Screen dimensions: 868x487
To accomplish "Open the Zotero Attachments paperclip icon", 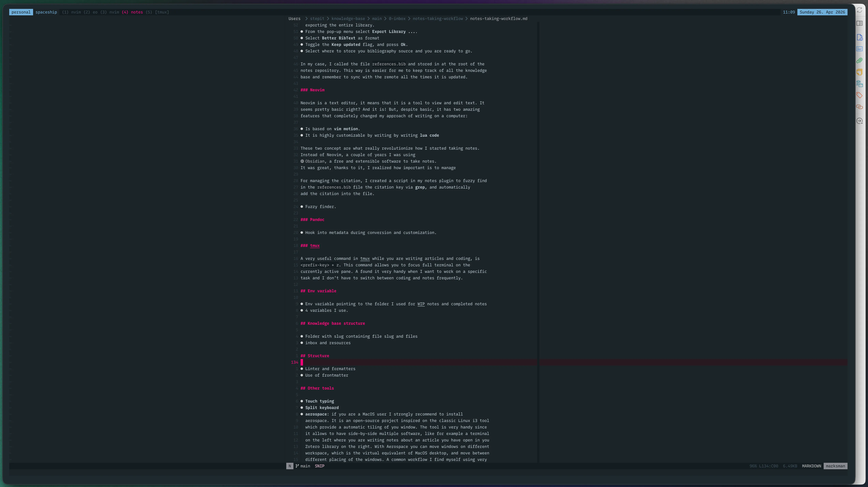I will (x=860, y=60).
